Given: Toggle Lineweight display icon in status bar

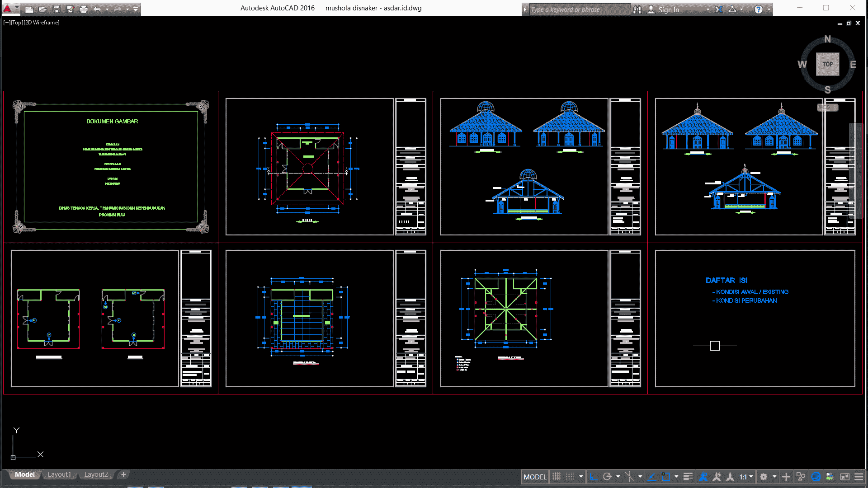Looking at the screenshot, I should point(688,477).
